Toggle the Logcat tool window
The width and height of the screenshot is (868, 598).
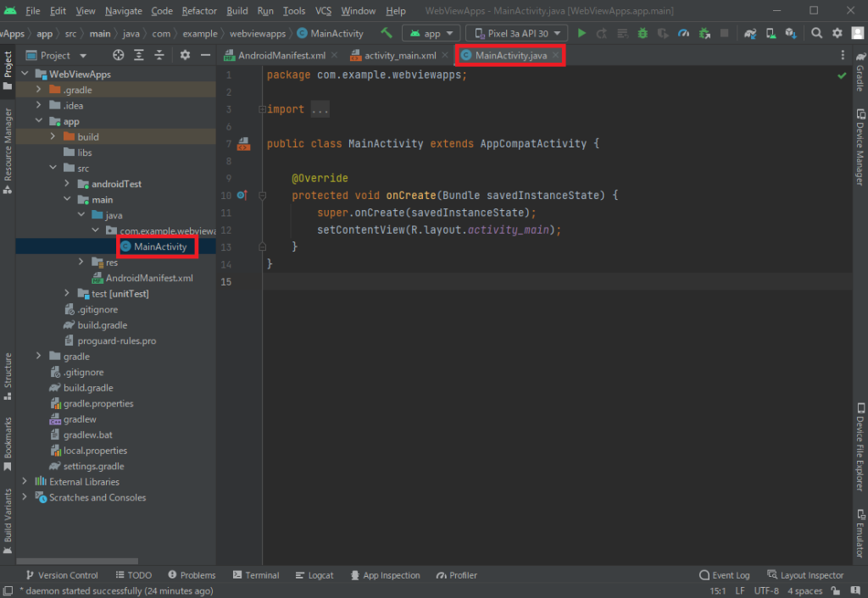coord(314,575)
